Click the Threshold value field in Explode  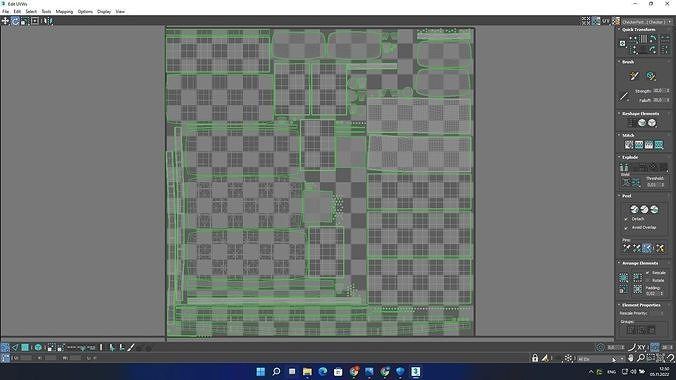click(652, 185)
